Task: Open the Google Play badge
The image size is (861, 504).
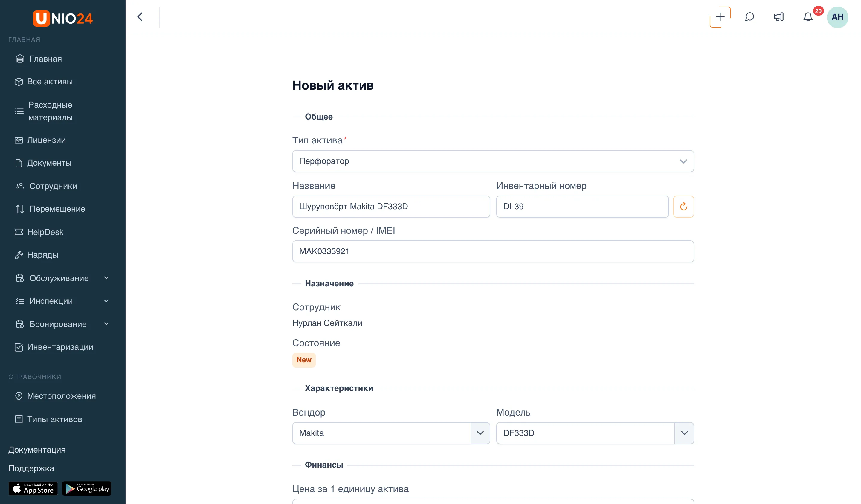Action: tap(87, 488)
